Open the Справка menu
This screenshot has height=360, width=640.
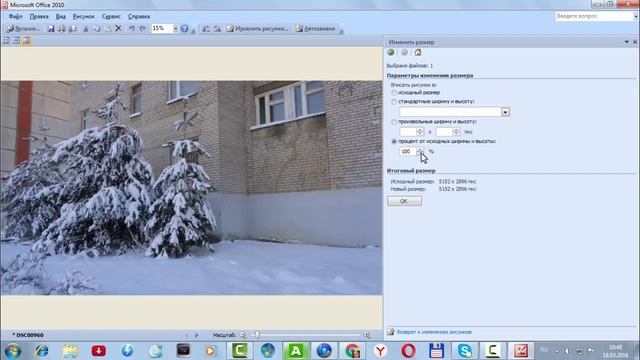pyautogui.click(x=139, y=16)
